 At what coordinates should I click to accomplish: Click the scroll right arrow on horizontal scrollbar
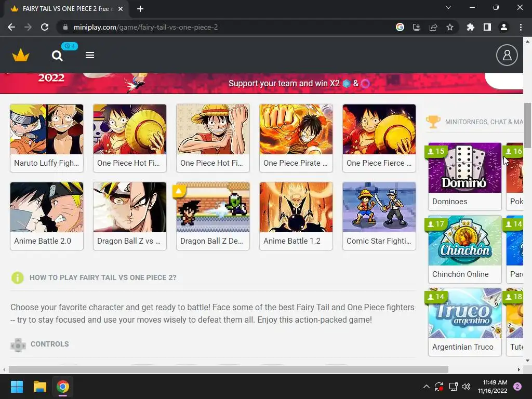(519, 369)
